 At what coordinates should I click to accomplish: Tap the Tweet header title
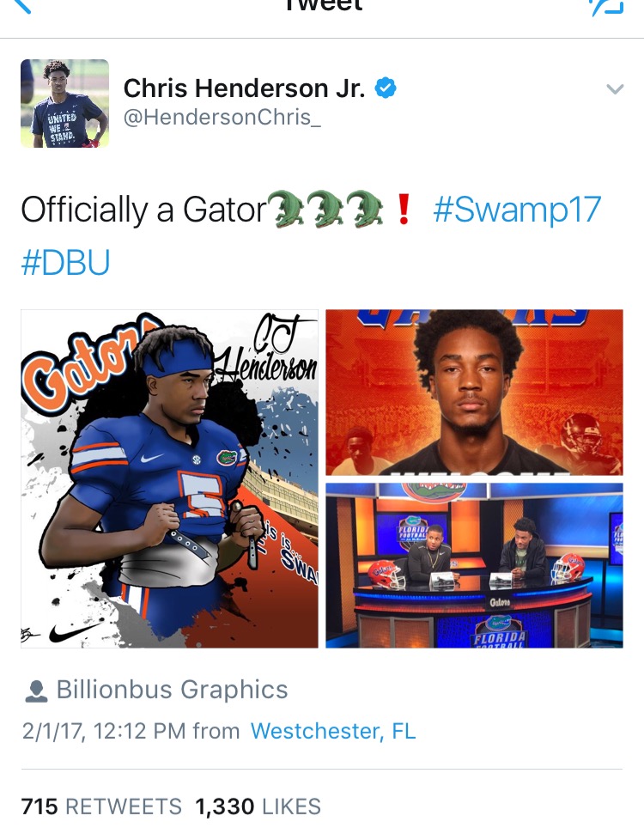pos(324,5)
